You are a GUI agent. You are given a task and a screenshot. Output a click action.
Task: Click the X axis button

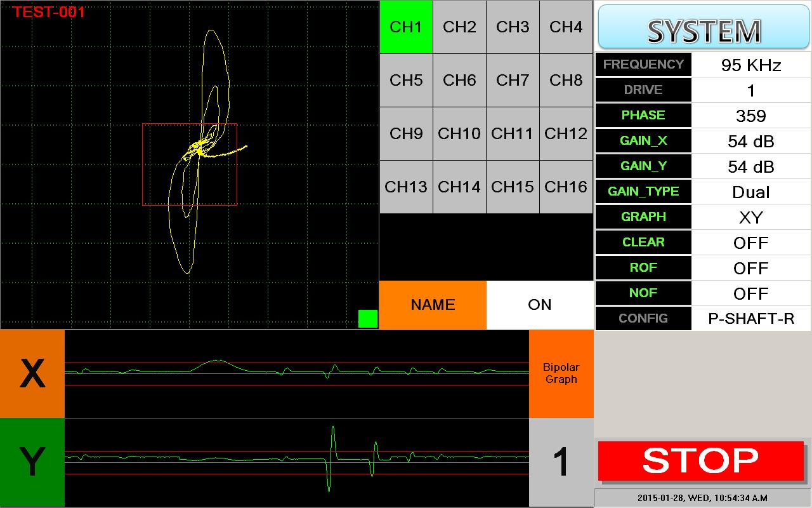(x=32, y=373)
